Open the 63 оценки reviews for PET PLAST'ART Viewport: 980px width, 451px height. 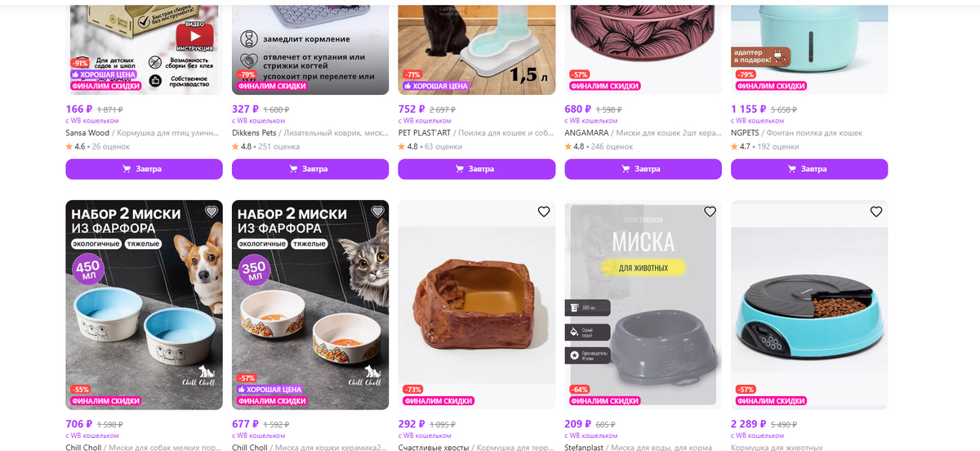[x=443, y=147]
